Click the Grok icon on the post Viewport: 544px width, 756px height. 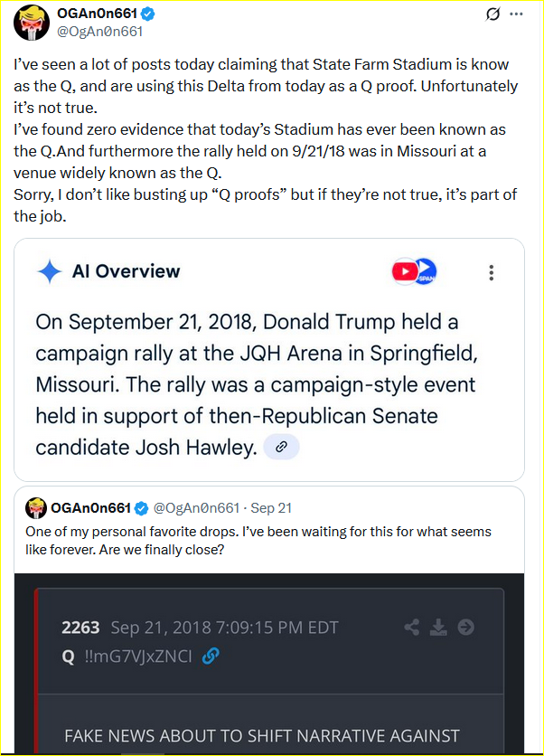pos(493,14)
